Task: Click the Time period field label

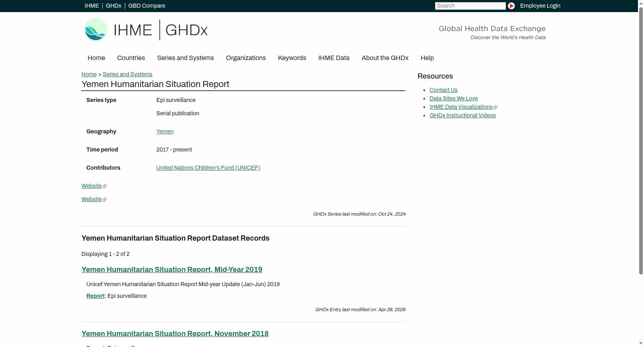Action: [102, 150]
